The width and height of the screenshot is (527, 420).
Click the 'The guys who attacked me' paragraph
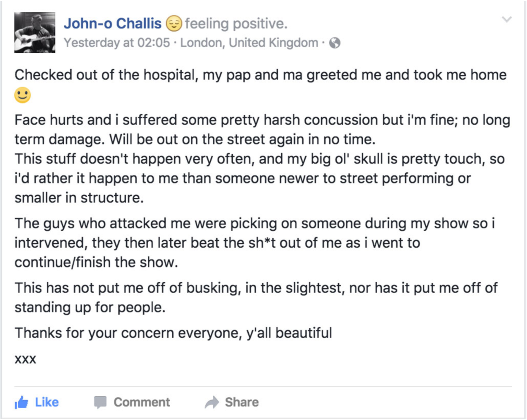pos(255,243)
